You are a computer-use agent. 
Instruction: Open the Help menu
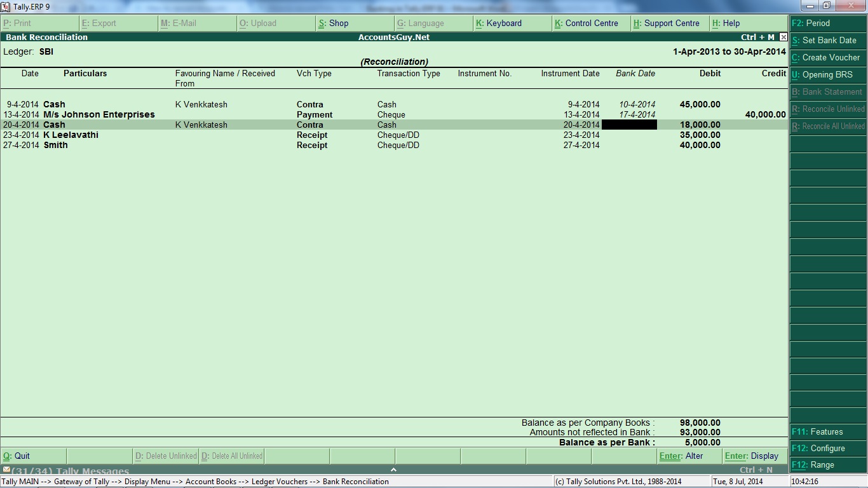point(749,24)
